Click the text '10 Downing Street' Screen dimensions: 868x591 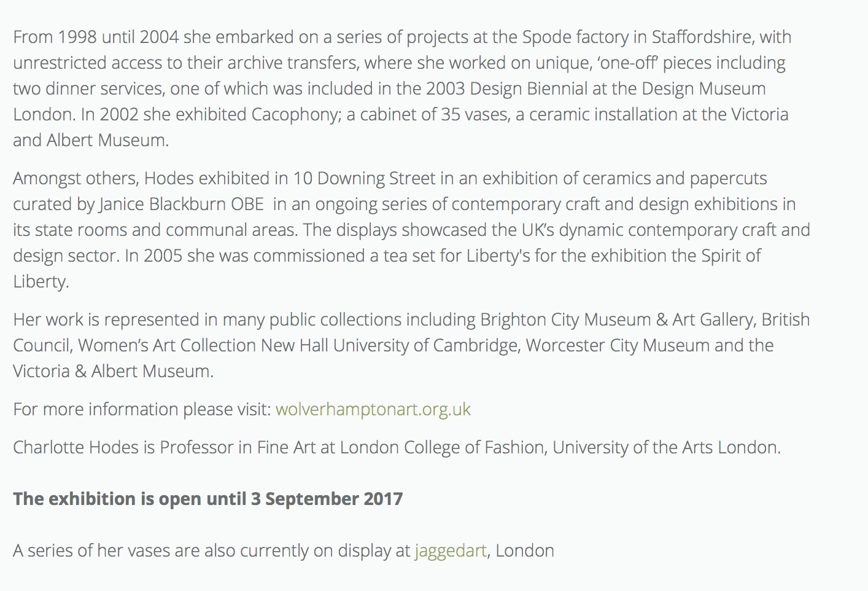[365, 178]
